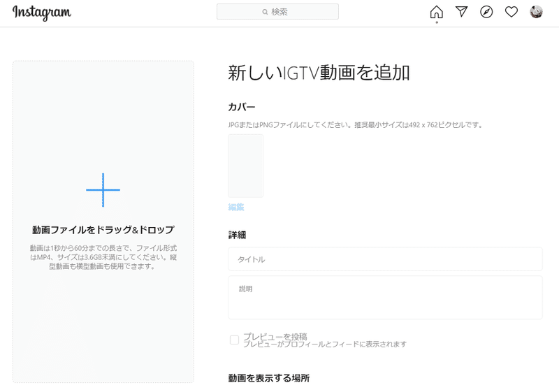Image resolution: width=559 pixels, height=392 pixels.
Task: Click the 新しいIGTV動画を追加 heading
Action: tap(319, 73)
